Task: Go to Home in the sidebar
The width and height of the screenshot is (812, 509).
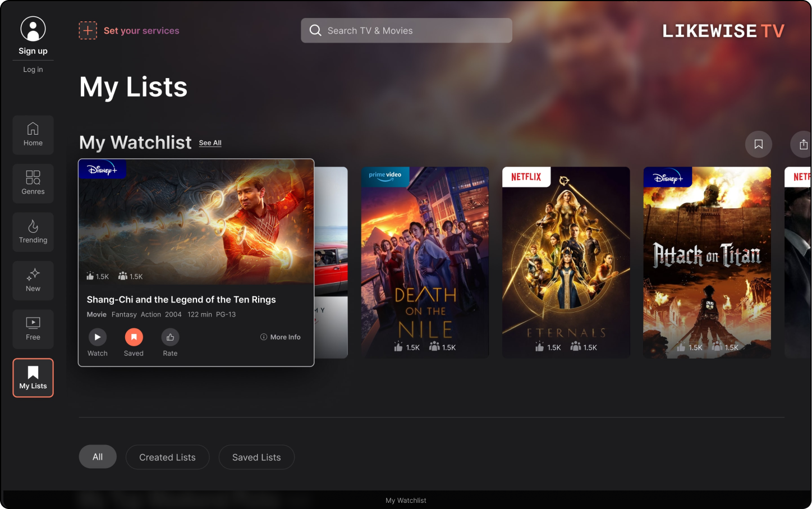Action: (33, 135)
